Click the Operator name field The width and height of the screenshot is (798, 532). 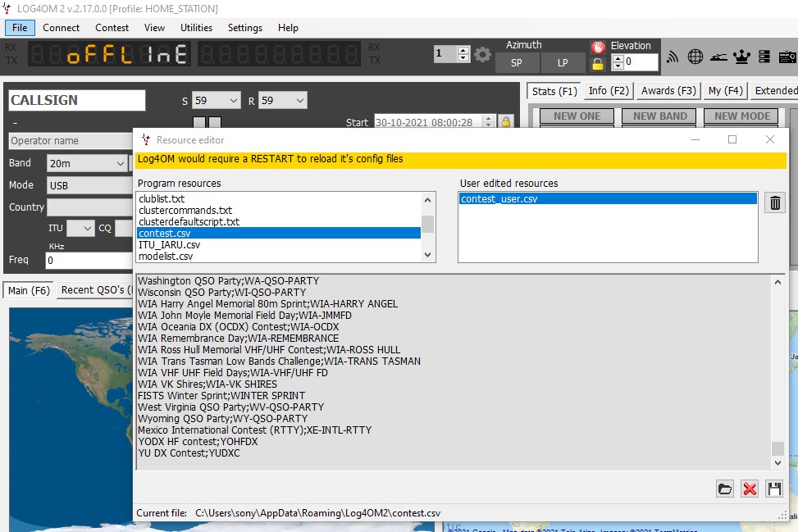tap(71, 141)
